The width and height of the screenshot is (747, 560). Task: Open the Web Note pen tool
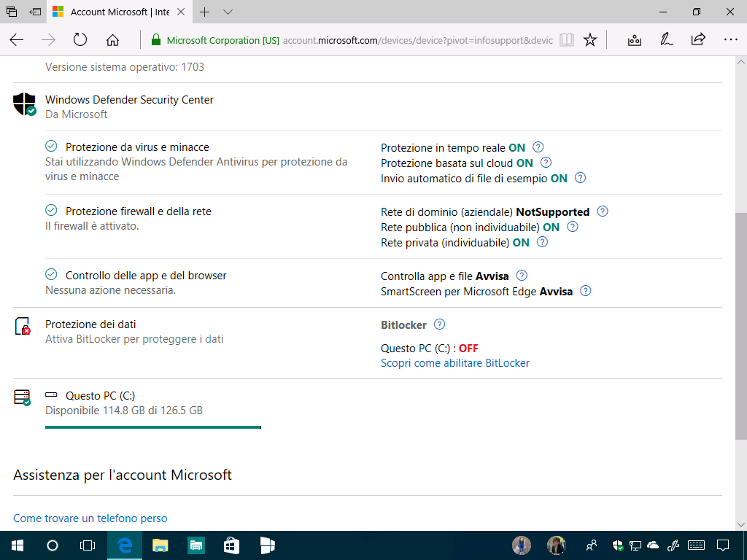coord(667,40)
